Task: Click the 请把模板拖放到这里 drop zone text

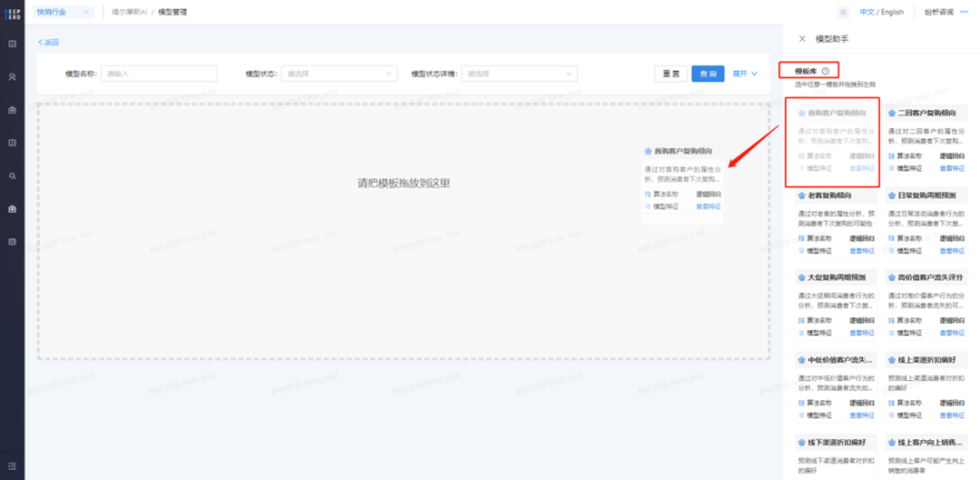Action: coord(404,183)
